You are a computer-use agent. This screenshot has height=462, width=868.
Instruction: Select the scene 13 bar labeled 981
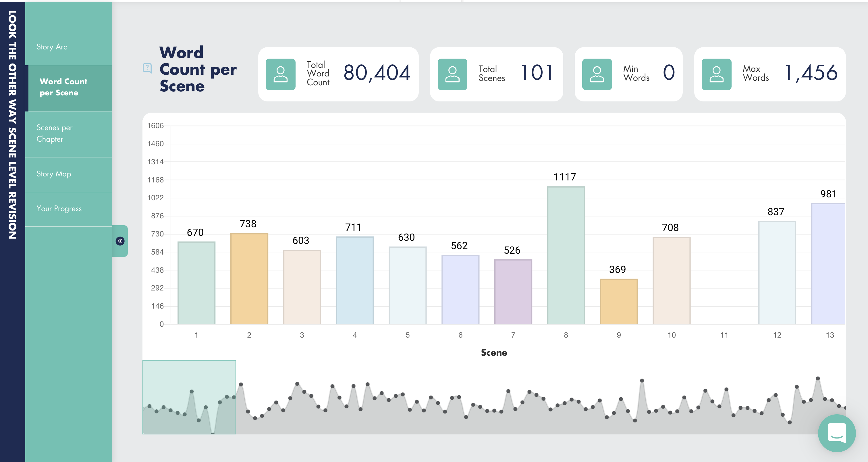click(828, 263)
